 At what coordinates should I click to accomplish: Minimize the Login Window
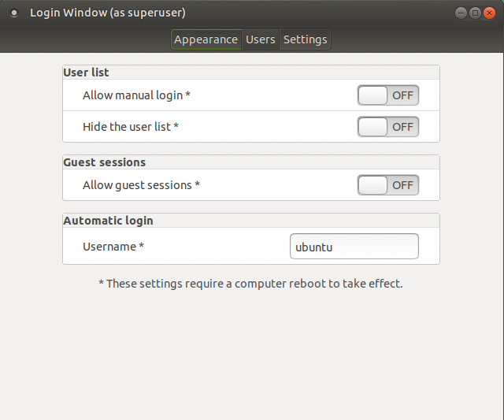(x=461, y=13)
